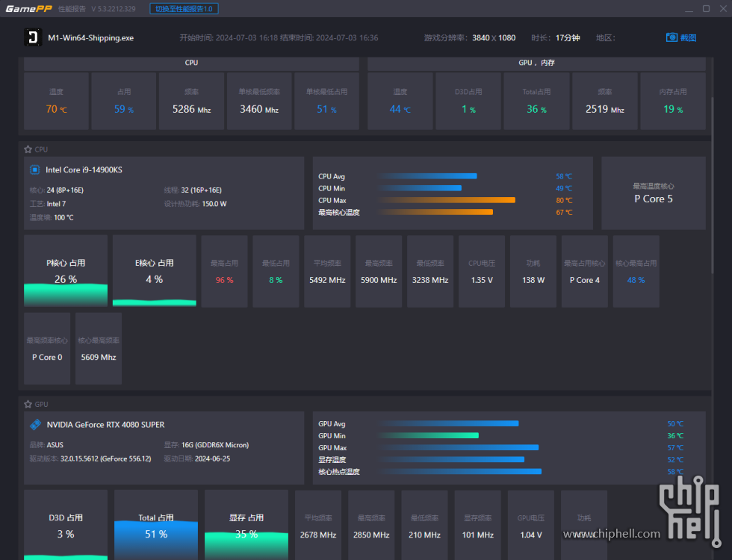Click the NVIDIA GPU card icon
This screenshot has height=560, width=732.
(35, 425)
